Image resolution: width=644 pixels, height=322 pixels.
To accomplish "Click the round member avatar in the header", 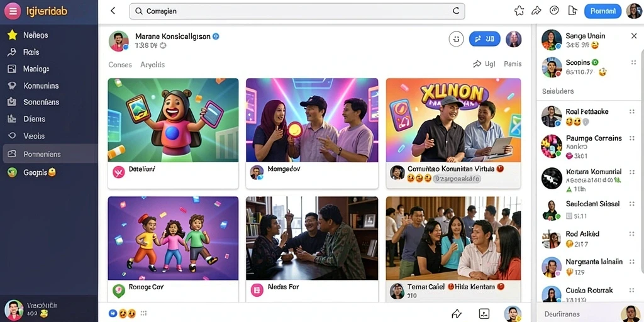I will click(x=514, y=39).
